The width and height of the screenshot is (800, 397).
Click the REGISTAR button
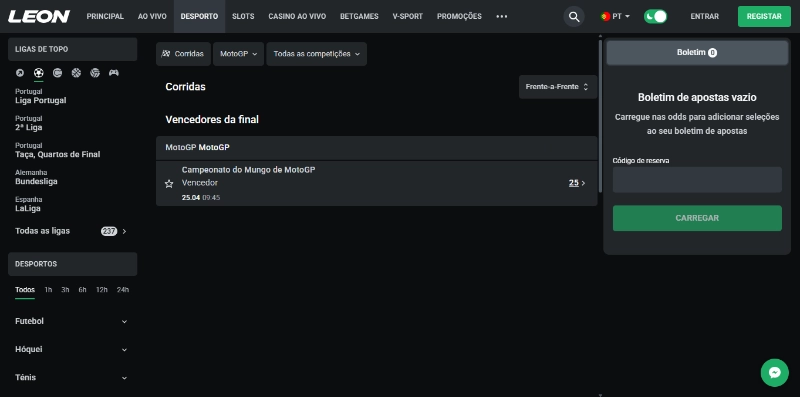click(x=764, y=16)
